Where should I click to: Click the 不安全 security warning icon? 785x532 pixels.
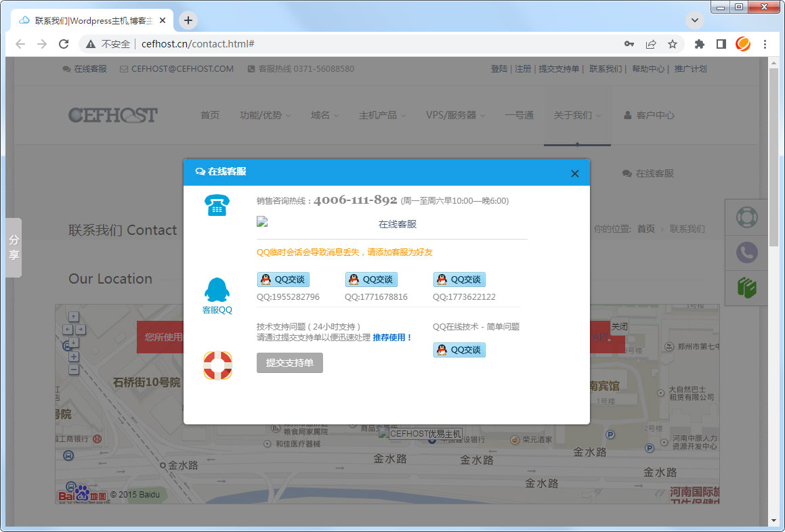[x=91, y=44]
